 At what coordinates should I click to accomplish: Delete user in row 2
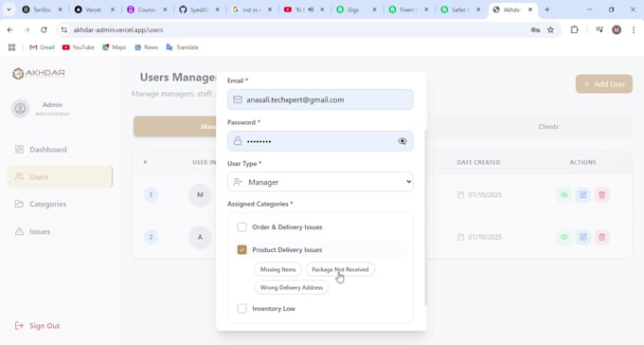pyautogui.click(x=602, y=237)
